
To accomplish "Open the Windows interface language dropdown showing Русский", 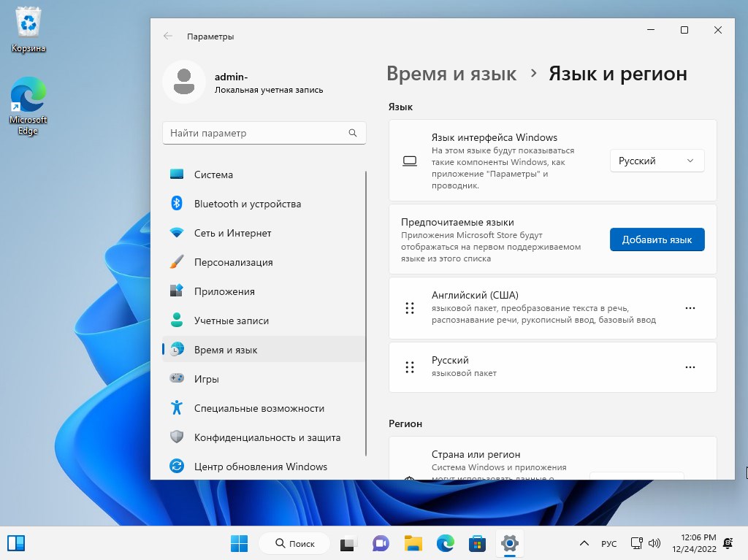I will click(655, 161).
